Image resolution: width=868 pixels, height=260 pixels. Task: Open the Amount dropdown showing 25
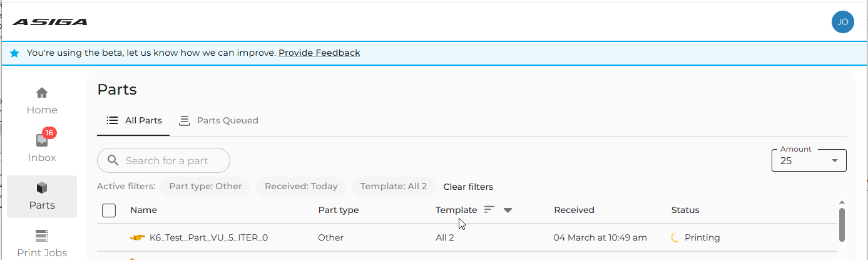click(809, 160)
